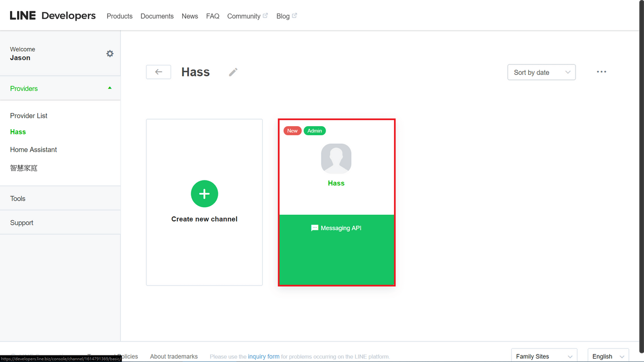Open the Blog link
The image size is (644, 362).
click(283, 16)
